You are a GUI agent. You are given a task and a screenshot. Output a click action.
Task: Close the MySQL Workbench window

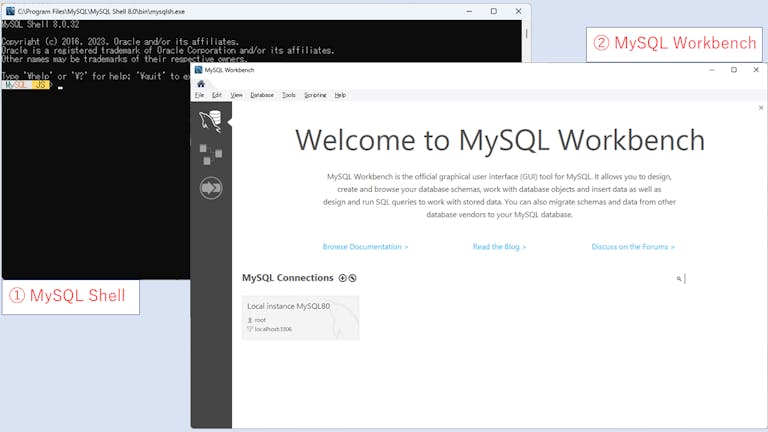pyautogui.click(x=756, y=70)
